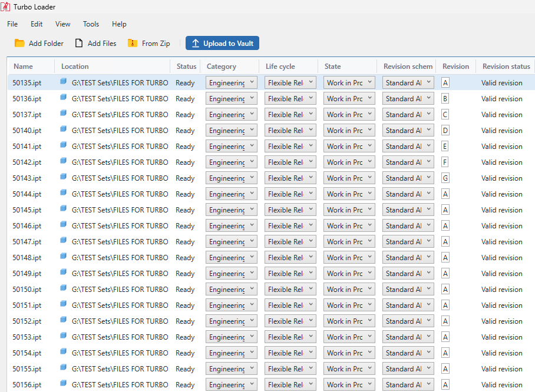The width and height of the screenshot is (535, 392).
Task: Expand the Life cycle dropdown for 50146.ipt
Action: (x=290, y=225)
